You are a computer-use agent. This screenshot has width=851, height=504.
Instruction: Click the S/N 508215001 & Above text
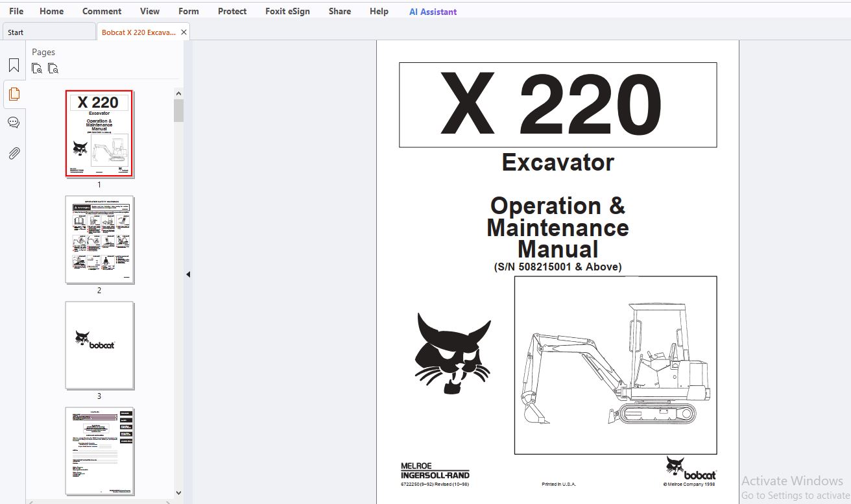click(x=558, y=267)
